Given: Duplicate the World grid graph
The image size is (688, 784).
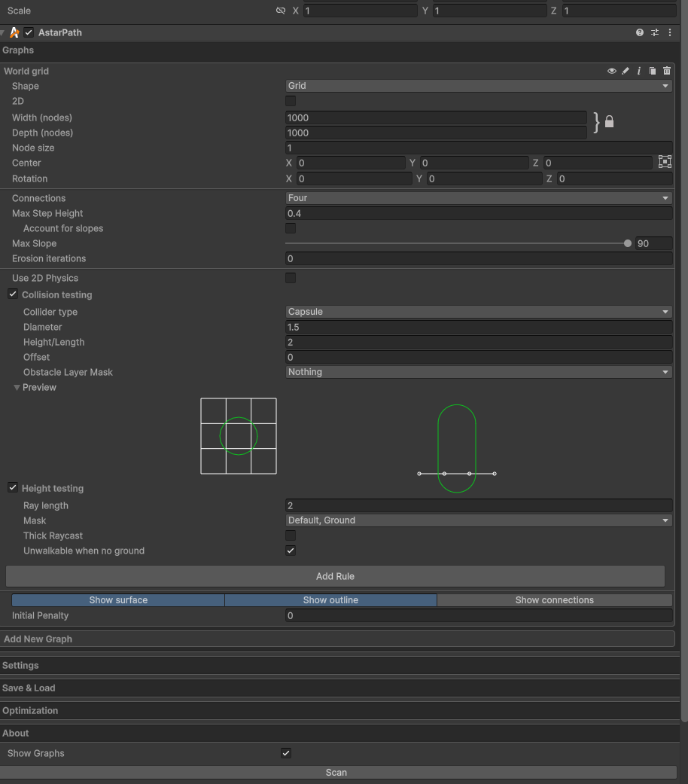Looking at the screenshot, I should (653, 71).
